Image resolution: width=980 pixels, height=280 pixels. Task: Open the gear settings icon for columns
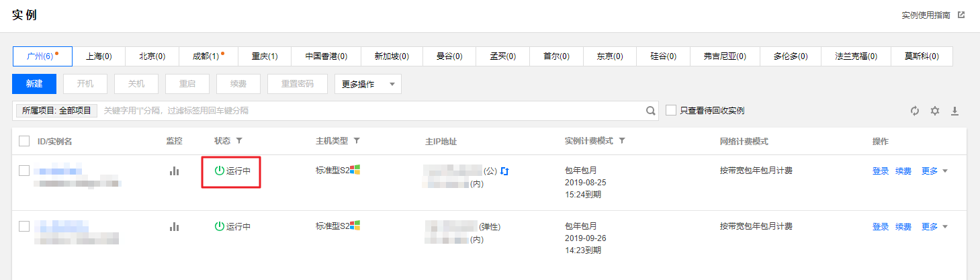pyautogui.click(x=934, y=111)
